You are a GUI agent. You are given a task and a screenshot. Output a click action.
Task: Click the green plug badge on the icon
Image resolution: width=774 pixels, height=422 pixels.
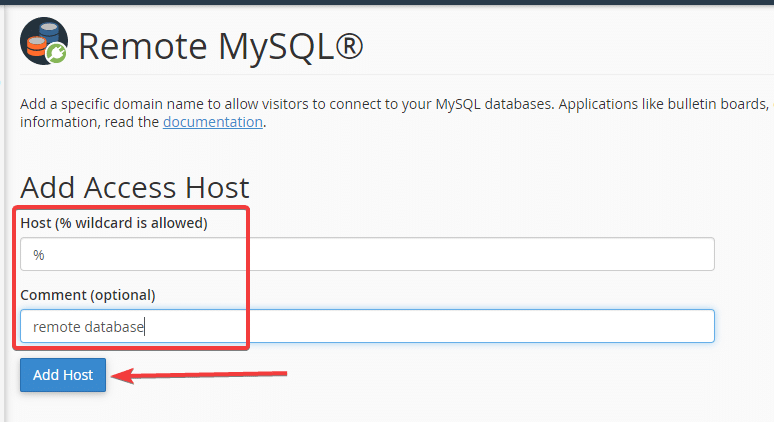click(58, 57)
